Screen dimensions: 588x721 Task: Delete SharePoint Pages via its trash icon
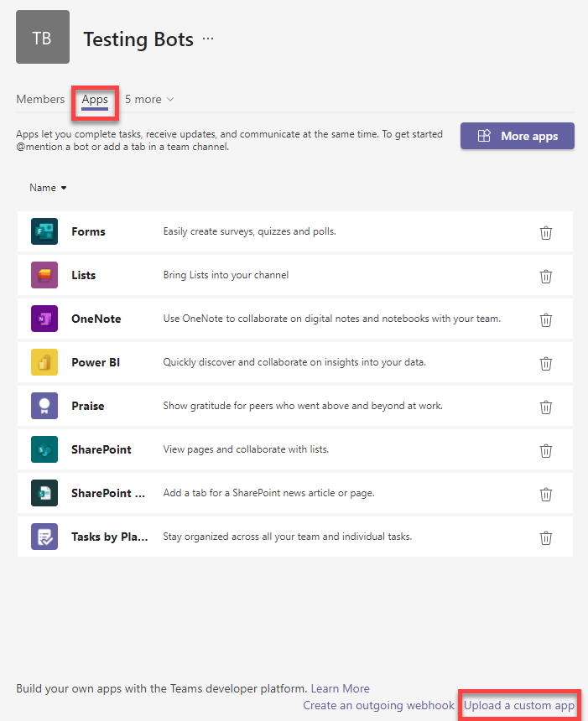[x=546, y=495]
